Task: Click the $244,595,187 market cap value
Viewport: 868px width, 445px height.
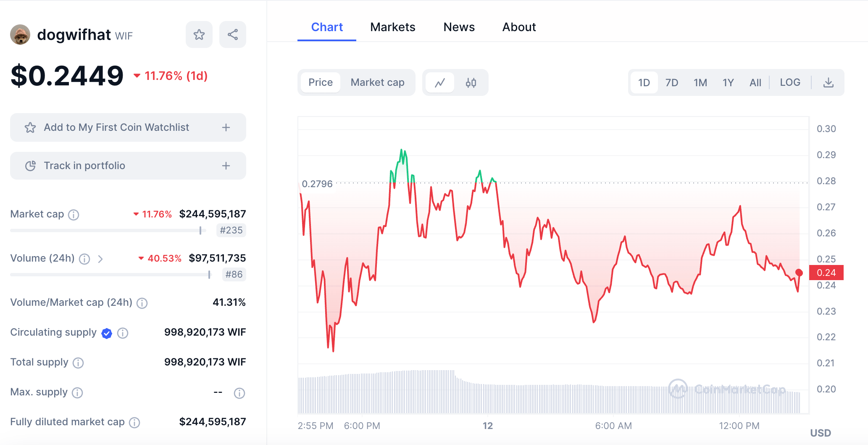Action: (x=213, y=214)
